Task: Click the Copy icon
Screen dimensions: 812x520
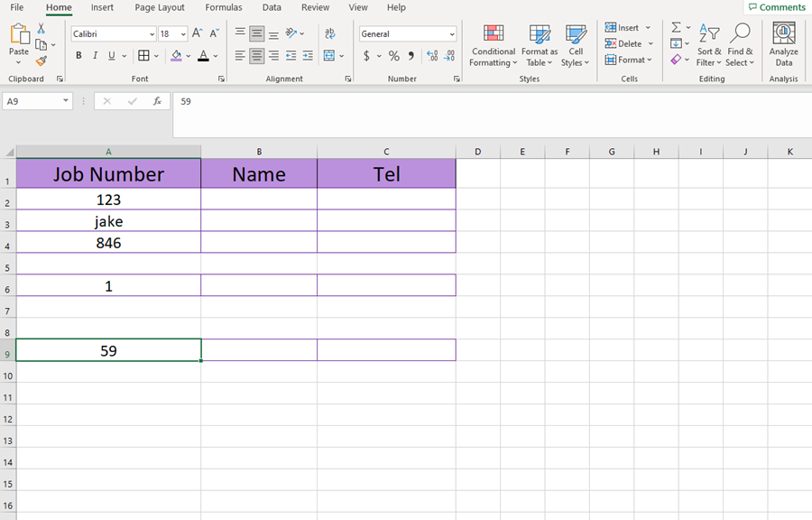Action: coord(41,45)
